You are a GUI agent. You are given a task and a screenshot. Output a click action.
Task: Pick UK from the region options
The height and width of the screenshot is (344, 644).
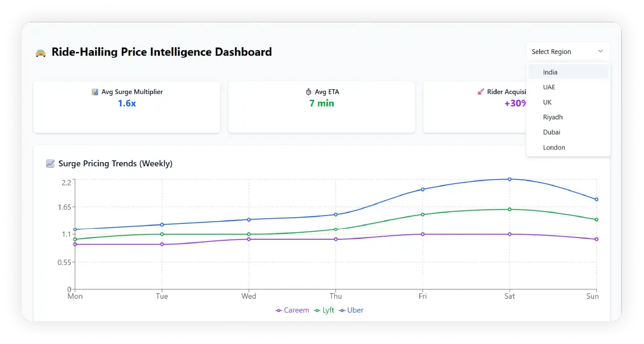(547, 102)
